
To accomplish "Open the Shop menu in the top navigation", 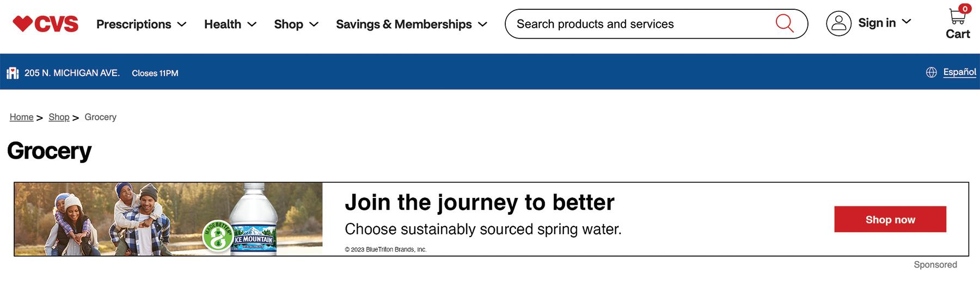I will click(x=289, y=24).
